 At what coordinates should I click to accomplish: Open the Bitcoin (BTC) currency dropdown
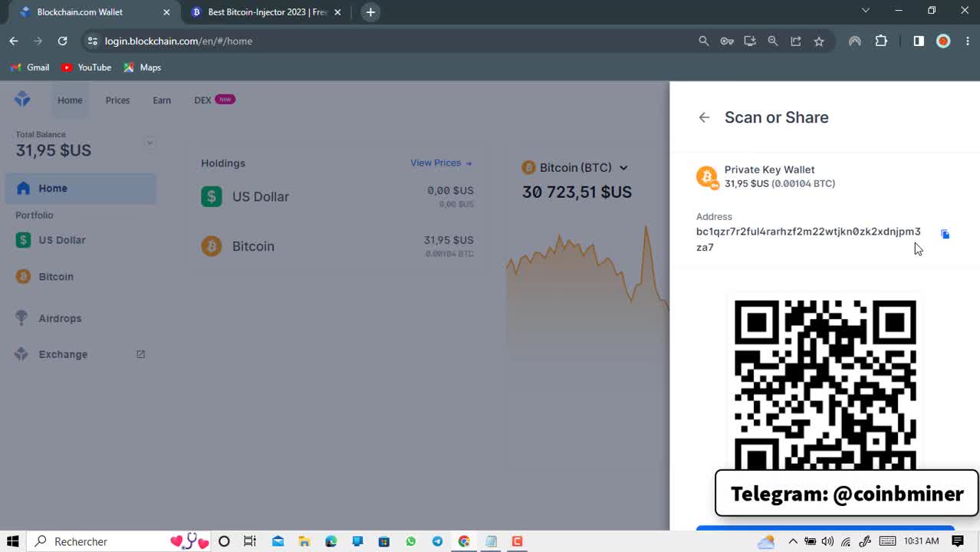click(x=623, y=167)
